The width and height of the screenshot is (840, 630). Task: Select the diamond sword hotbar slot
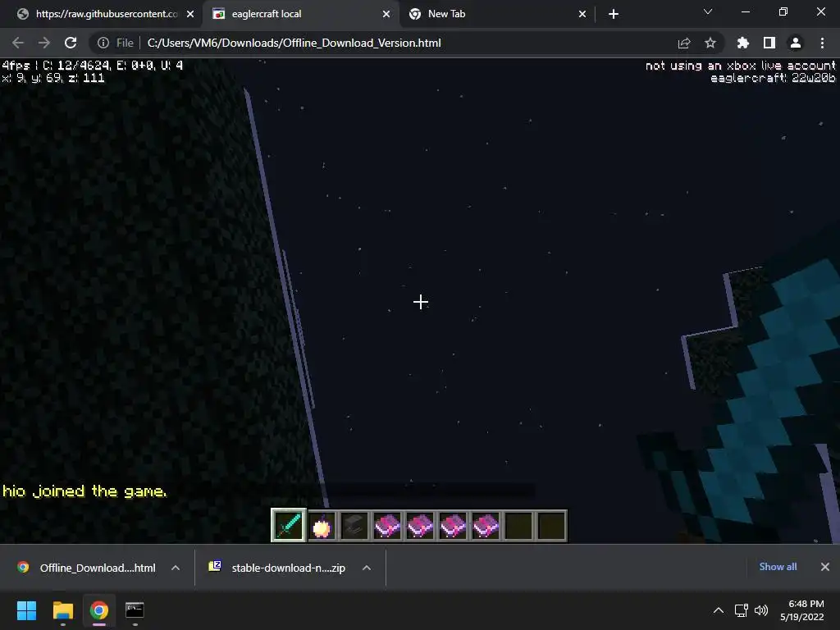[x=288, y=526]
